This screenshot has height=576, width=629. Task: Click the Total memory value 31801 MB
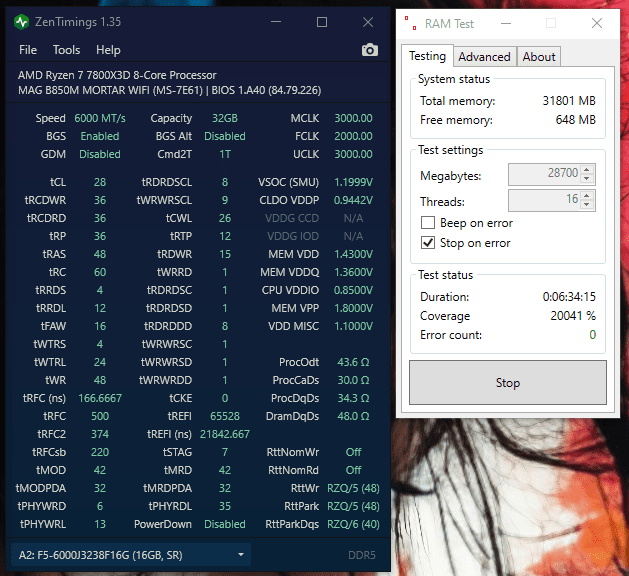pyautogui.click(x=569, y=100)
